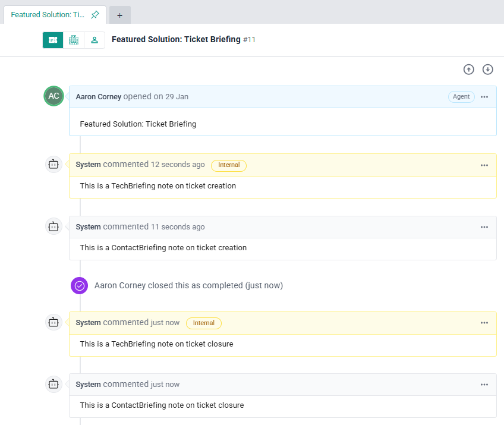Open the options menu for the TechBriefing creation note
Image resolution: width=504 pixels, height=425 pixels.
[x=484, y=165]
